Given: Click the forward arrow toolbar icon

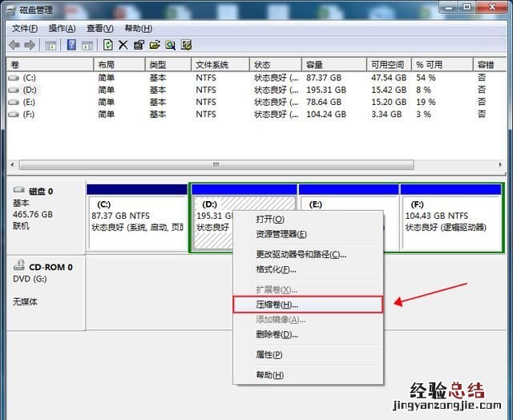Looking at the screenshot, I should [30, 45].
